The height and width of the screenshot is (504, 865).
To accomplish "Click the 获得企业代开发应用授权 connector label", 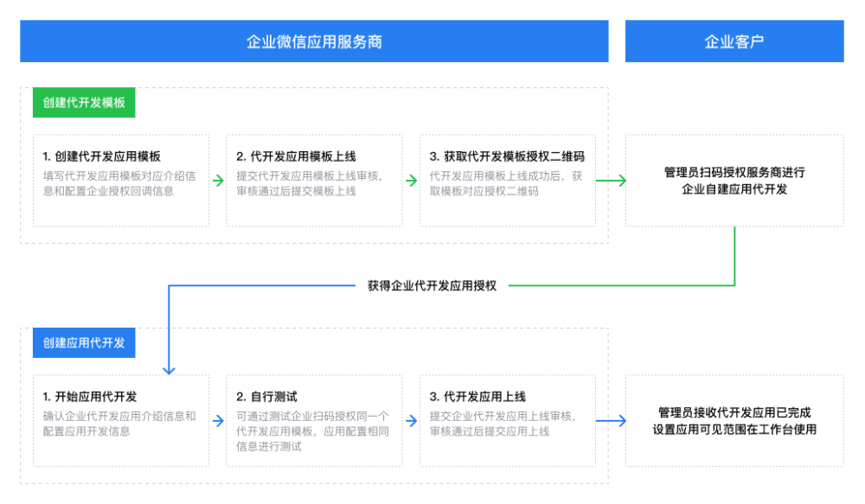I will coord(432,285).
